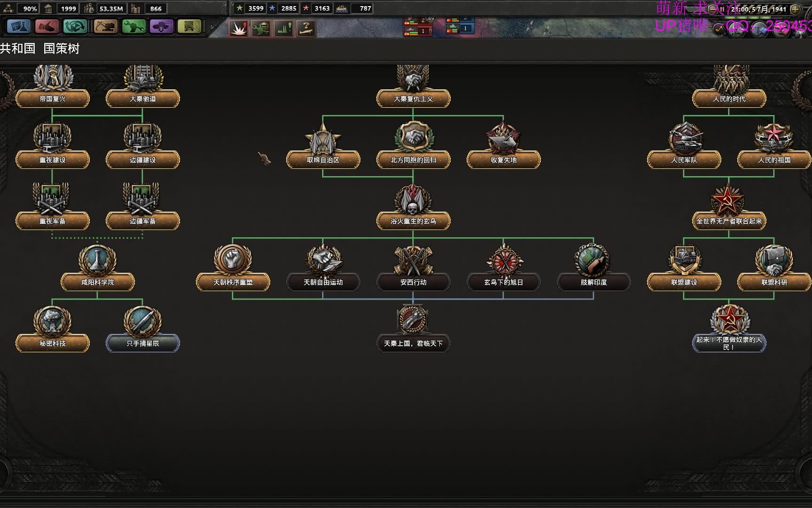
Task: Click the building construction alert icon
Action: (261, 29)
